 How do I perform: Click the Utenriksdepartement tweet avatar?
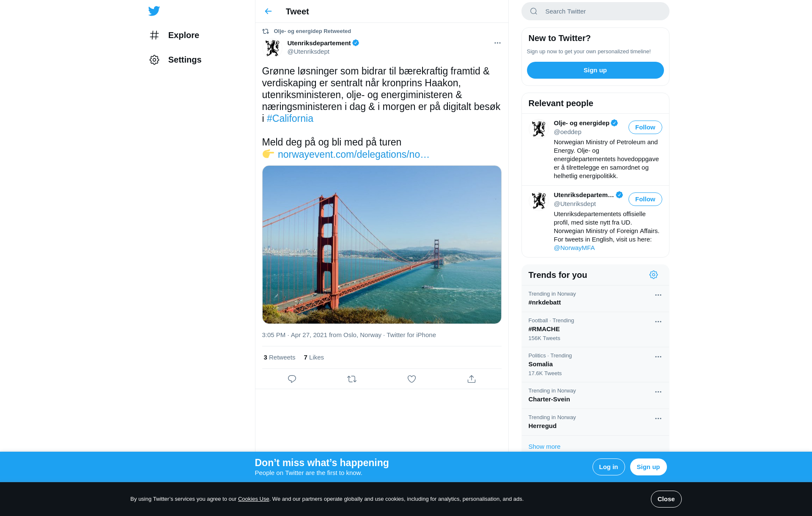coord(272,48)
